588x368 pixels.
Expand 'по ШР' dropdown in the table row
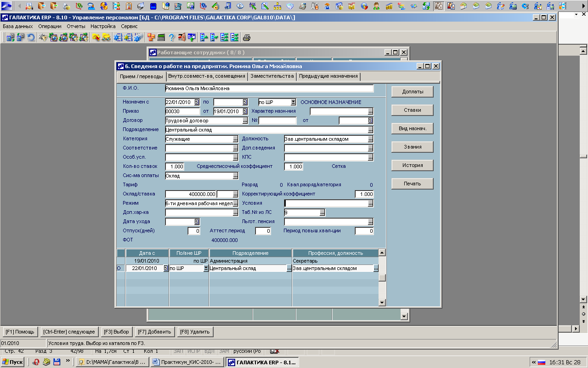pos(206,269)
